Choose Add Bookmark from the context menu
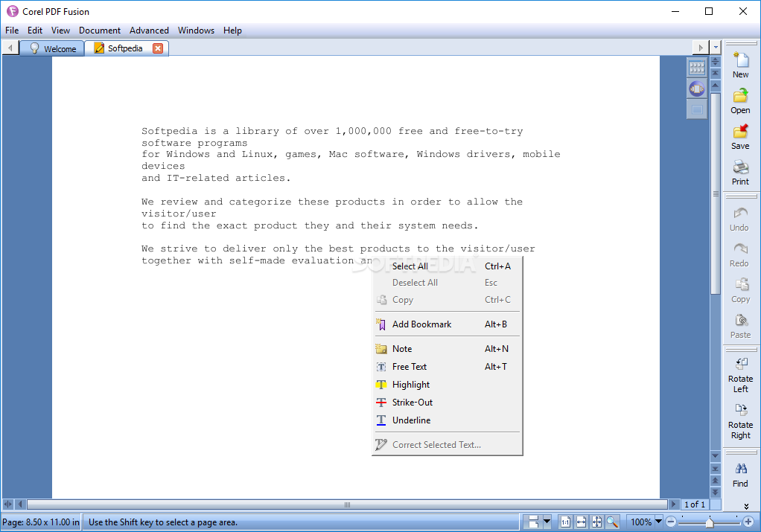This screenshot has height=532, width=761. pos(447,324)
